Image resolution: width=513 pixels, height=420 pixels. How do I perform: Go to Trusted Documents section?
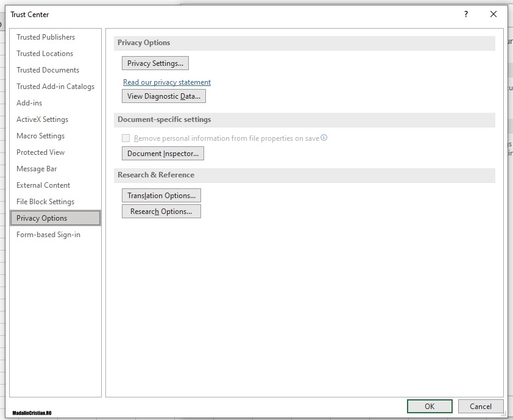tap(48, 70)
